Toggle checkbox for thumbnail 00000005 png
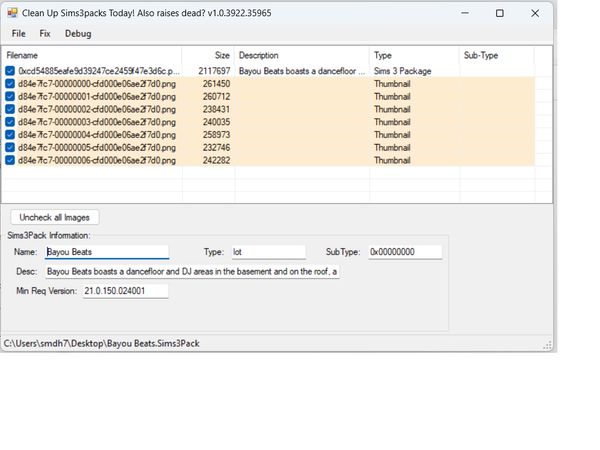This screenshot has height=450, width=600. (10, 147)
